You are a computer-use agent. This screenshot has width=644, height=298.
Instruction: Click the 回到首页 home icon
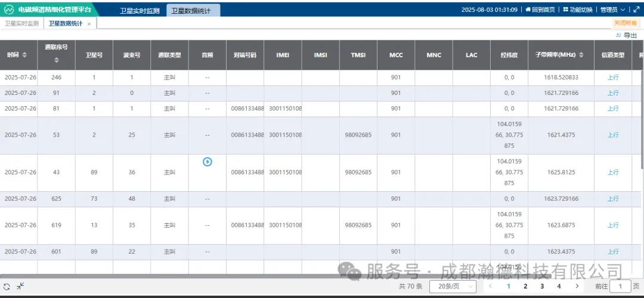528,10
